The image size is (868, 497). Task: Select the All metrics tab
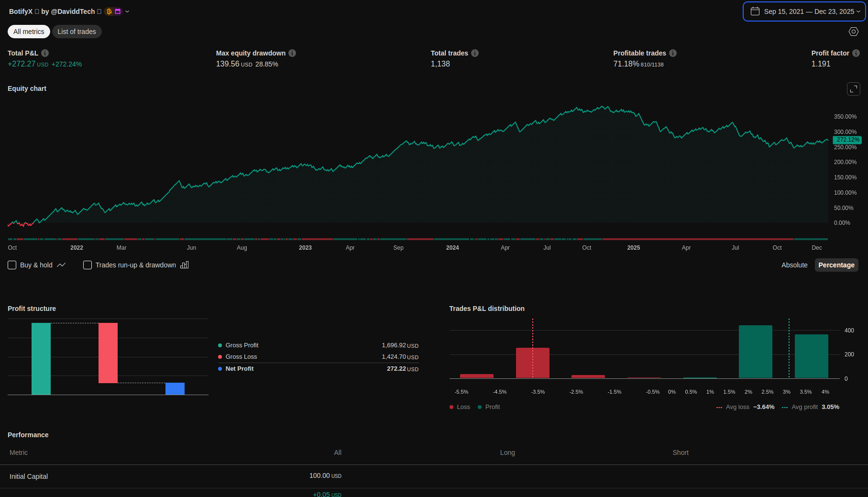coord(29,32)
